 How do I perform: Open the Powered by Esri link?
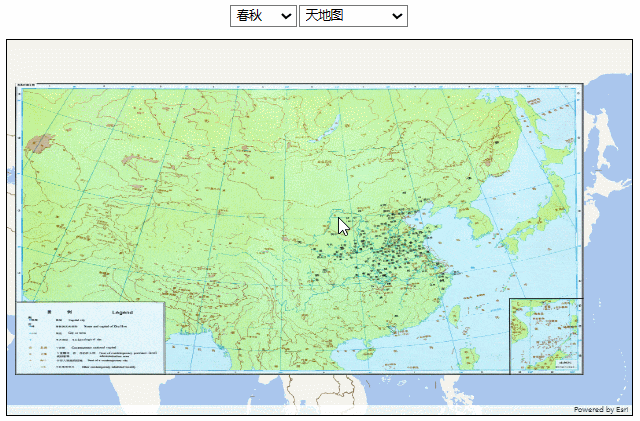[x=600, y=409]
